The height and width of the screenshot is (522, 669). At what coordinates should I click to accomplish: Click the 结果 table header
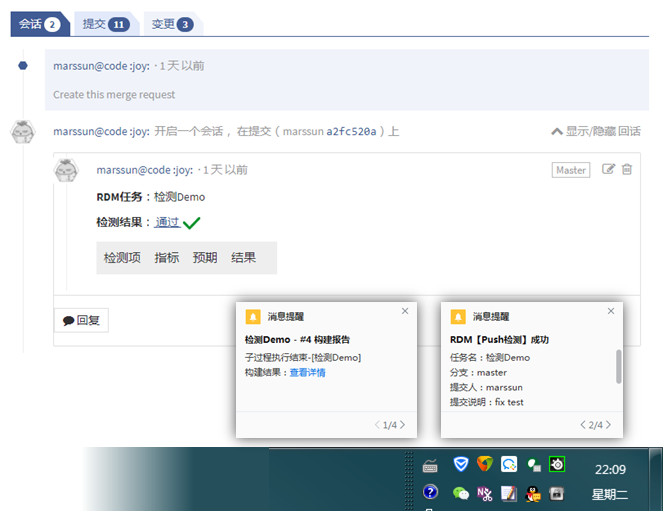(243, 257)
